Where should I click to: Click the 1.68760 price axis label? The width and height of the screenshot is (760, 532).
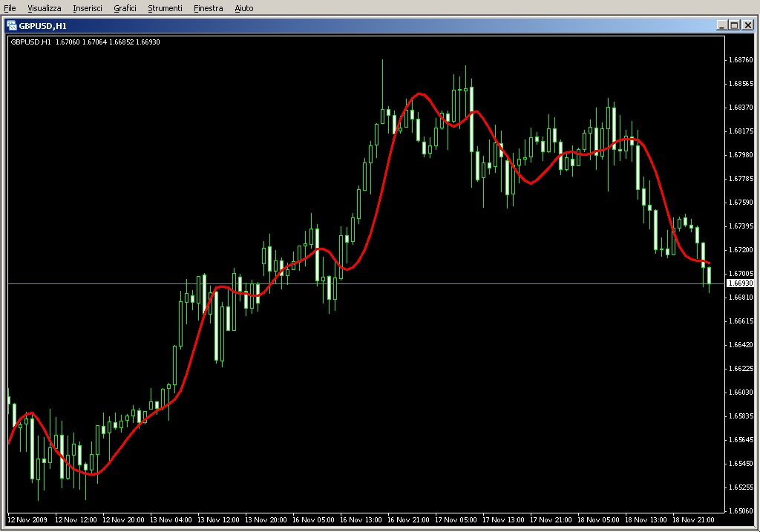click(741, 59)
